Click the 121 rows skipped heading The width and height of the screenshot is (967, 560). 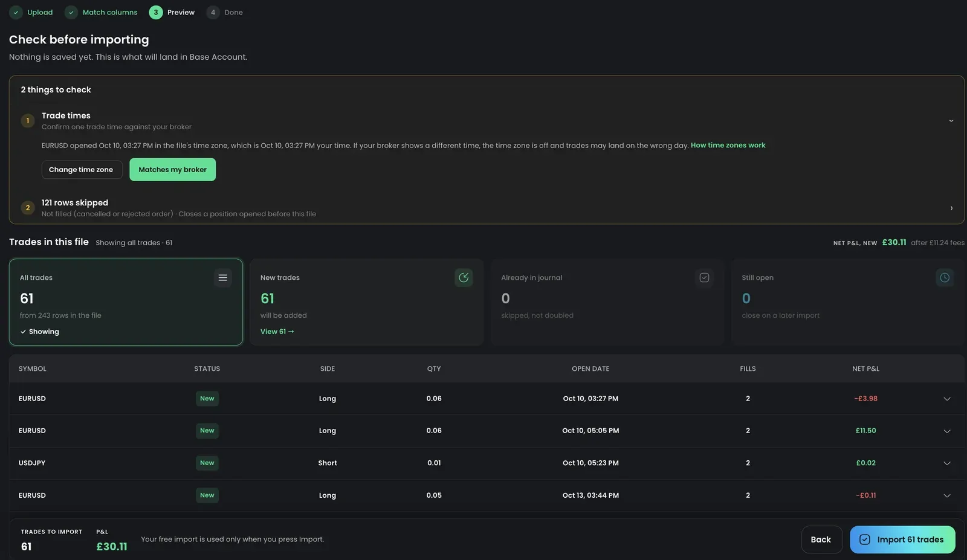tap(75, 203)
